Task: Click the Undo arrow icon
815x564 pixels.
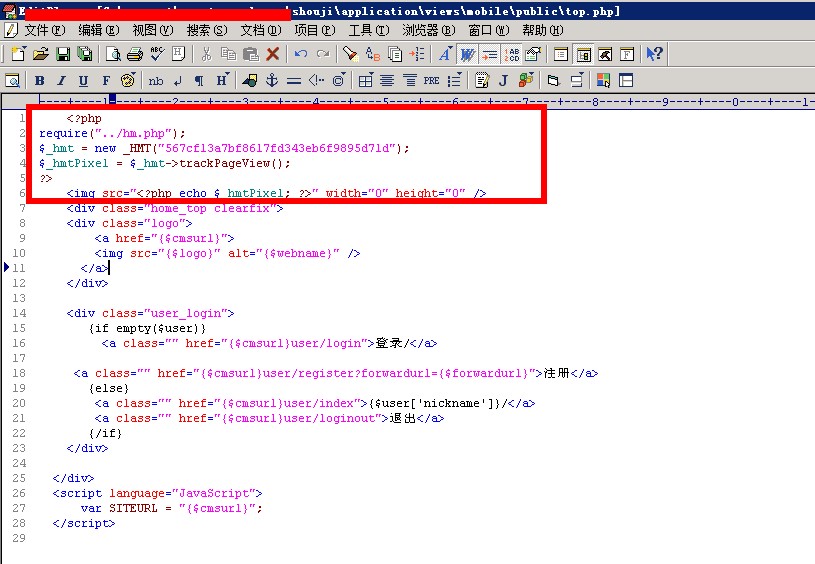Action: click(301, 54)
